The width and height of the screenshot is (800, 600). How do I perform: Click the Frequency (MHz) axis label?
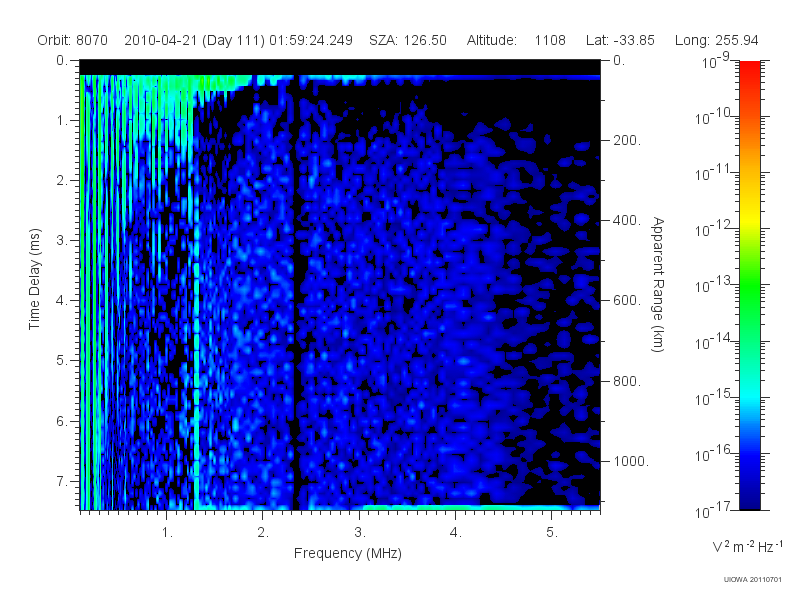[x=347, y=554]
